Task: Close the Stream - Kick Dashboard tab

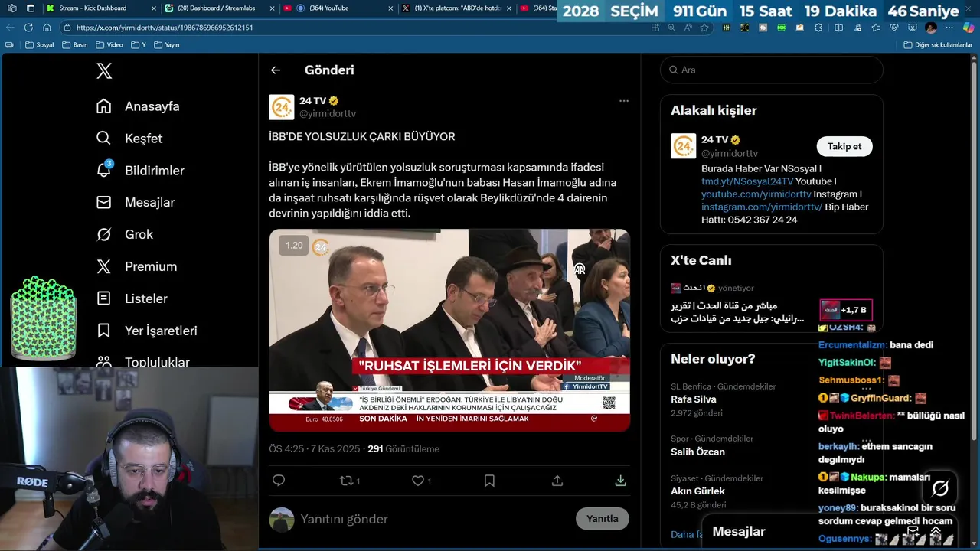Action: 154,8
